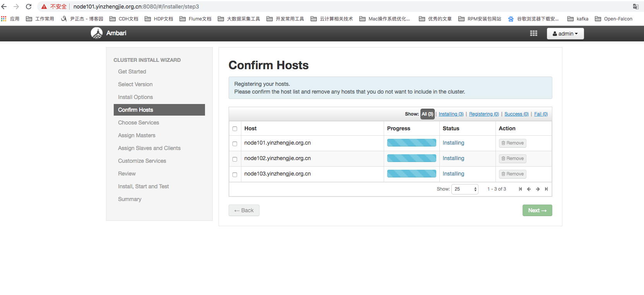Open the CDH文档 bookmark folder
This screenshot has width=644, height=295.
(x=124, y=19)
